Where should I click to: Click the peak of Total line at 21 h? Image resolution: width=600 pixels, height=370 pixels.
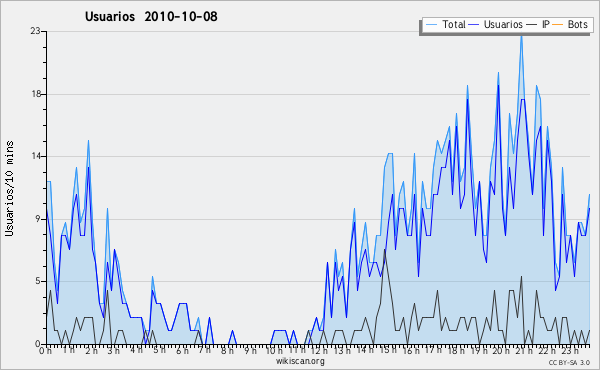coord(521,36)
